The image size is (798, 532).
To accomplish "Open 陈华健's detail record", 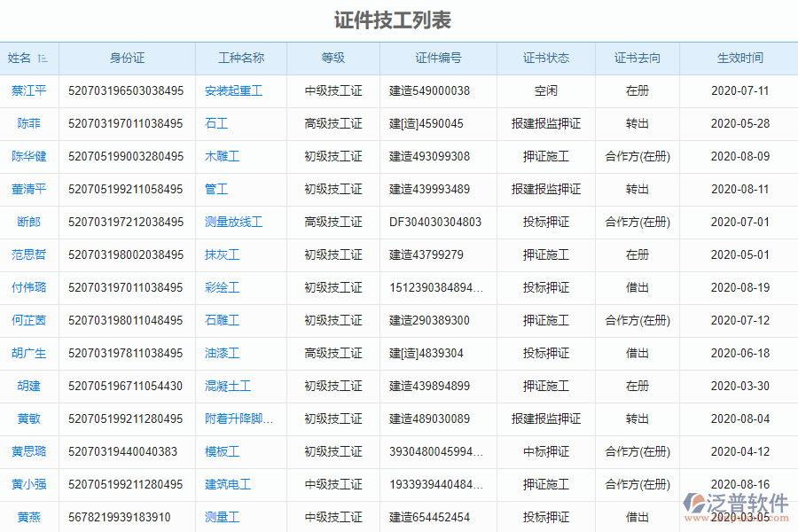I will tap(29, 156).
